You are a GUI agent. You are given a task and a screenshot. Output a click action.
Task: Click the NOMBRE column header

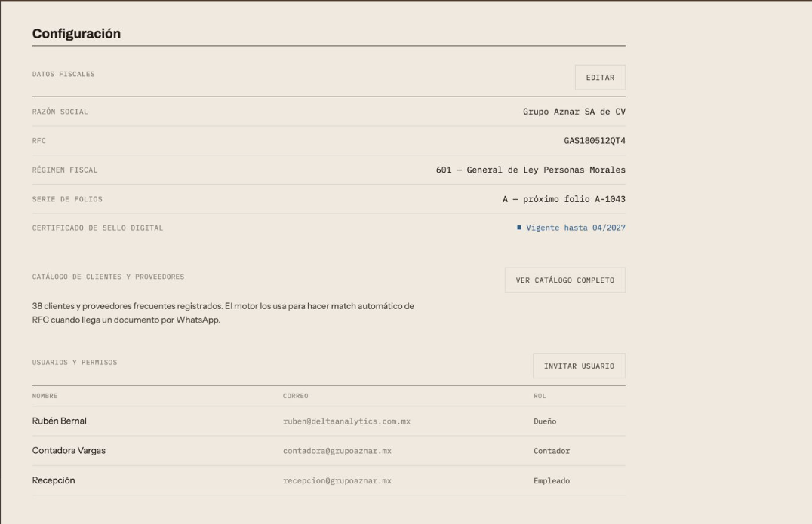45,396
